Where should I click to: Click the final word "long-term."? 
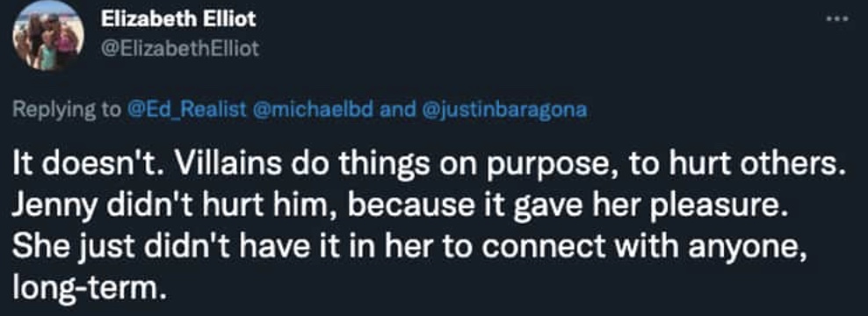coord(89,287)
